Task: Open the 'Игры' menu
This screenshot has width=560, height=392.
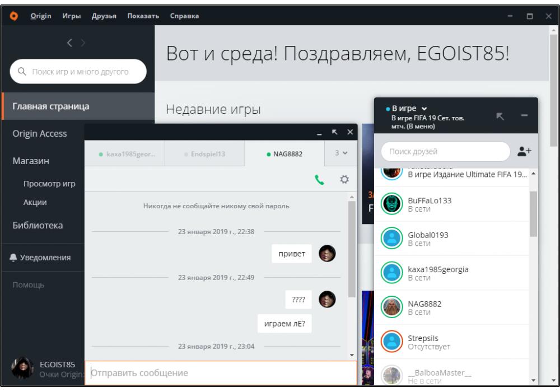Action: pyautogui.click(x=72, y=16)
